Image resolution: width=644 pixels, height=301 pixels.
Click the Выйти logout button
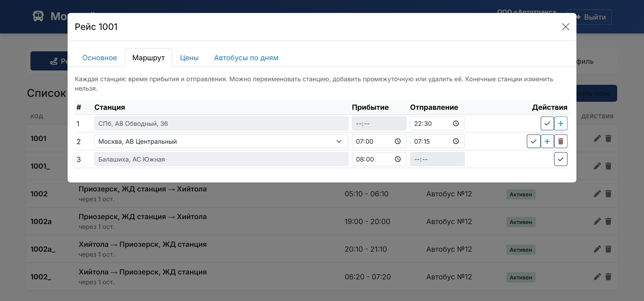coord(590,17)
